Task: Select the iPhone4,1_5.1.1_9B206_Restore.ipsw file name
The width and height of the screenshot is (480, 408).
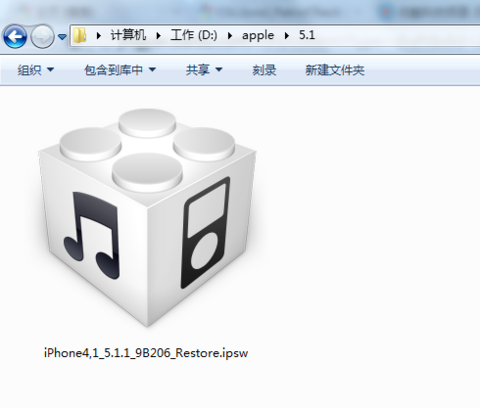Action: coord(146,353)
